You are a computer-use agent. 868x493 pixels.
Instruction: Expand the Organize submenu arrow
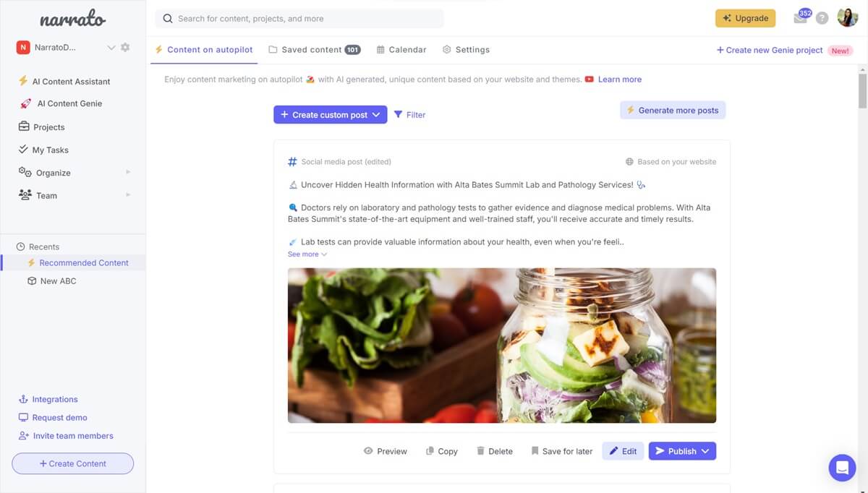click(x=128, y=172)
